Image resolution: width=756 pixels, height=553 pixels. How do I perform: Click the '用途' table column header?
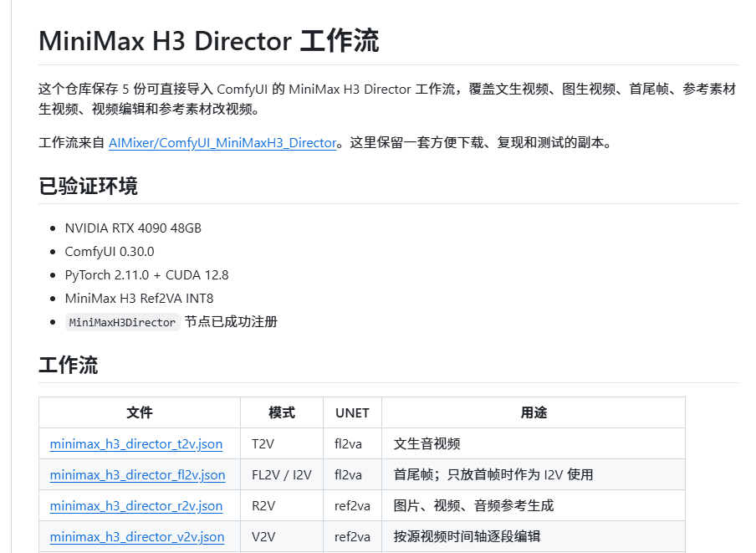pyautogui.click(x=534, y=412)
